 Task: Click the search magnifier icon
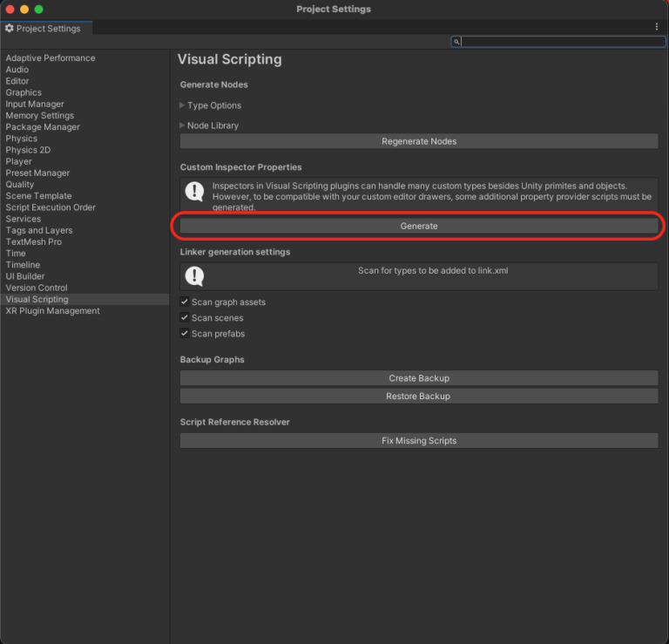pos(456,41)
